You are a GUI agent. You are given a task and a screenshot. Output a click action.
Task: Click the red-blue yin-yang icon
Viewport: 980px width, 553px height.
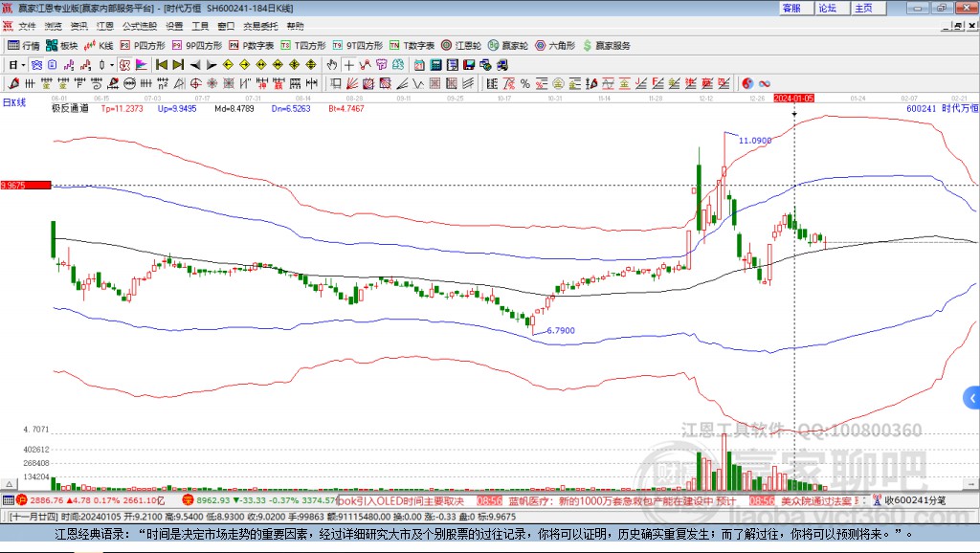click(x=747, y=84)
